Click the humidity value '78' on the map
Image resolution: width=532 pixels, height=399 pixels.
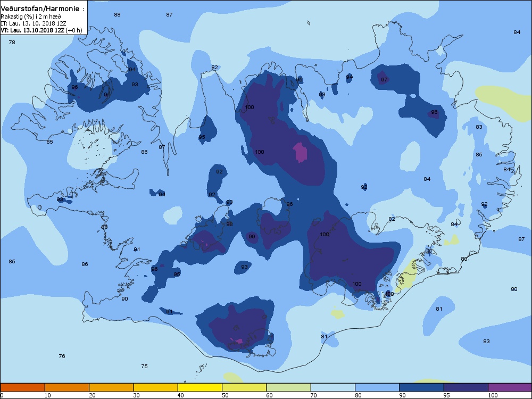[x=12, y=43]
